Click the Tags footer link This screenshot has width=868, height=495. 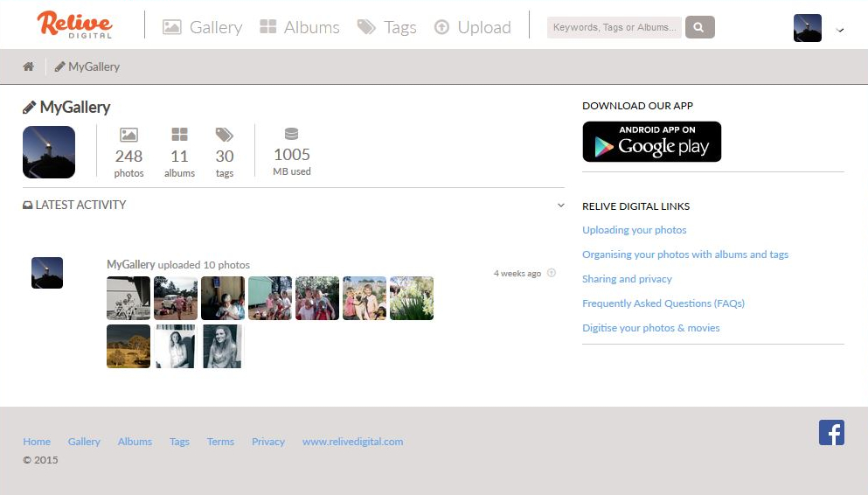pos(179,442)
